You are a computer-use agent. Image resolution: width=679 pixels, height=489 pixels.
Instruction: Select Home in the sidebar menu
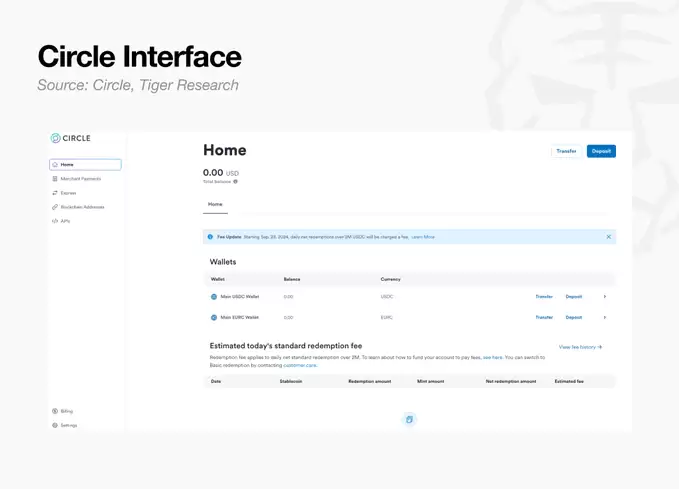pyautogui.click(x=85, y=165)
